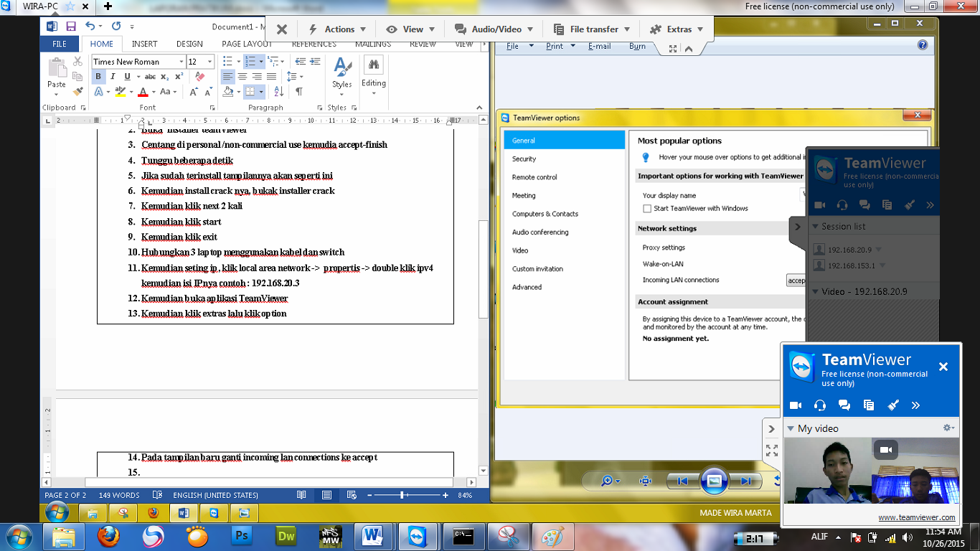Click the Center alignment icon

tap(242, 77)
